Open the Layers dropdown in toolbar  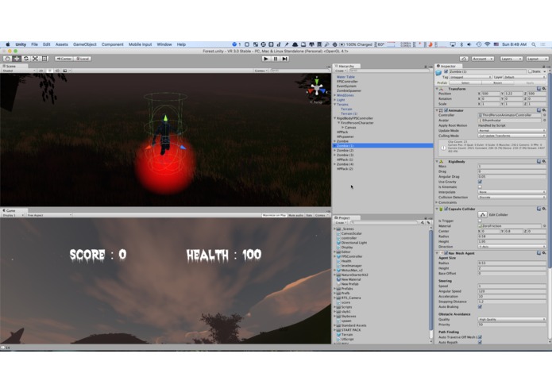[x=511, y=59]
